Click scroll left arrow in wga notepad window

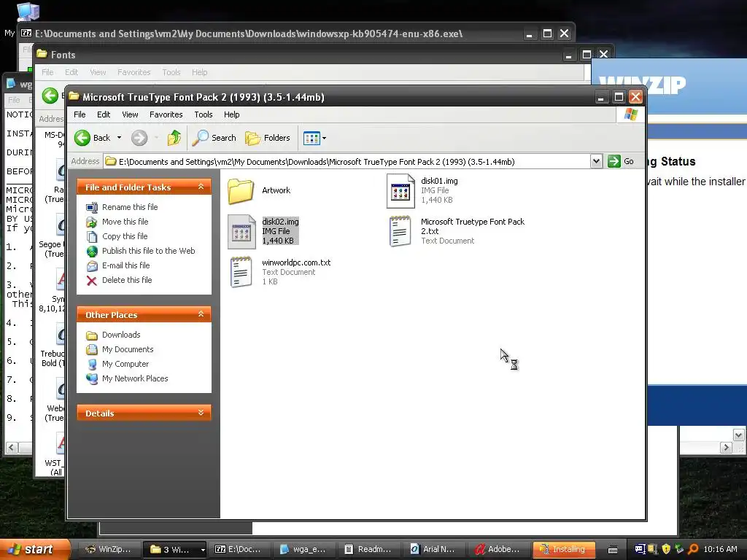pos(12,448)
